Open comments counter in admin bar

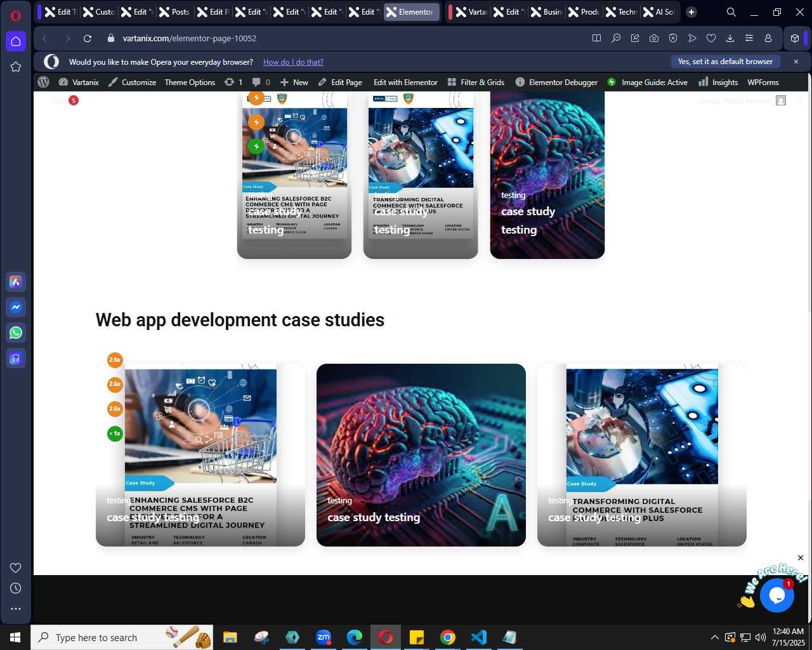coord(261,82)
